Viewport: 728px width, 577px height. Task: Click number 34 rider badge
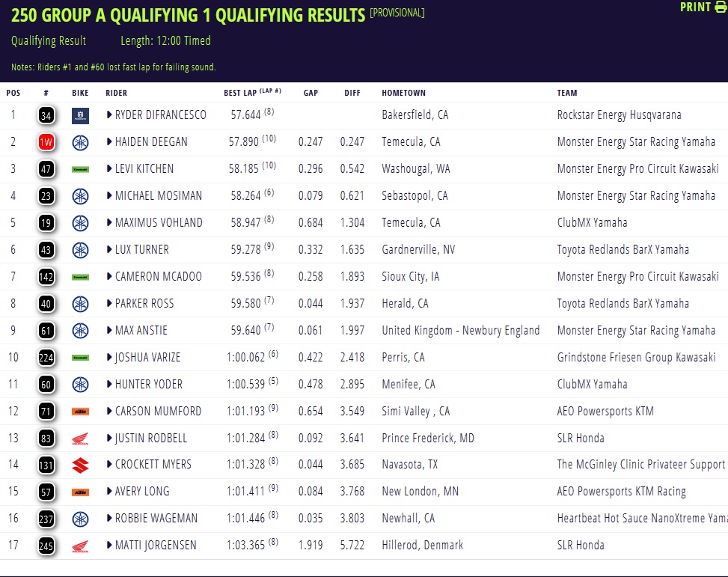[x=46, y=115]
